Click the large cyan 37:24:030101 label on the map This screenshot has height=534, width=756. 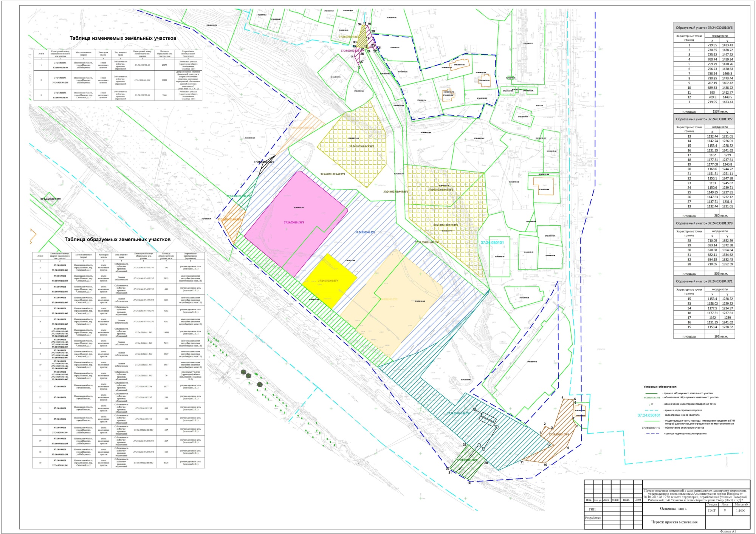coord(492,243)
